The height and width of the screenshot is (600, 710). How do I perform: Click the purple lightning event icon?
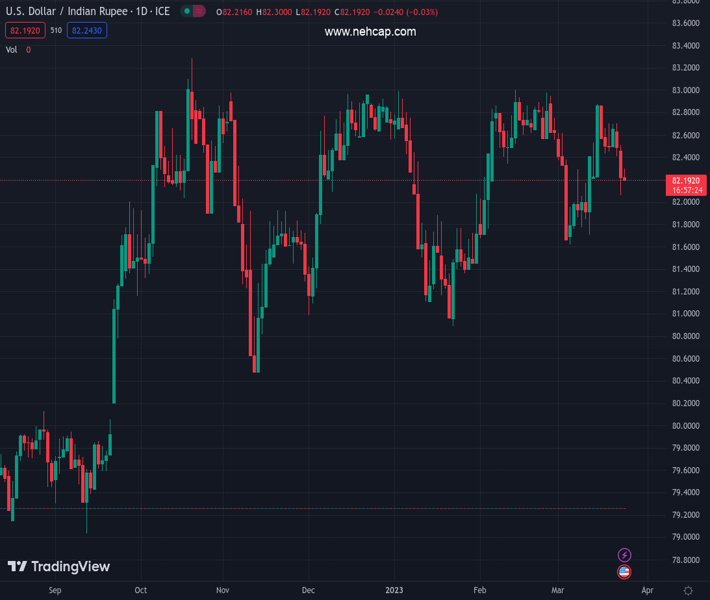625,555
